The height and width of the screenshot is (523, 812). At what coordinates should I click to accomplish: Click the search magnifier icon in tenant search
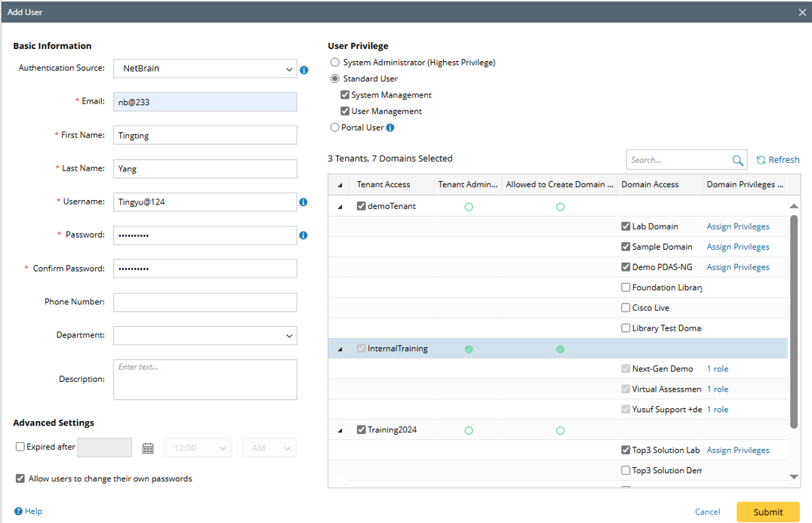coord(737,160)
